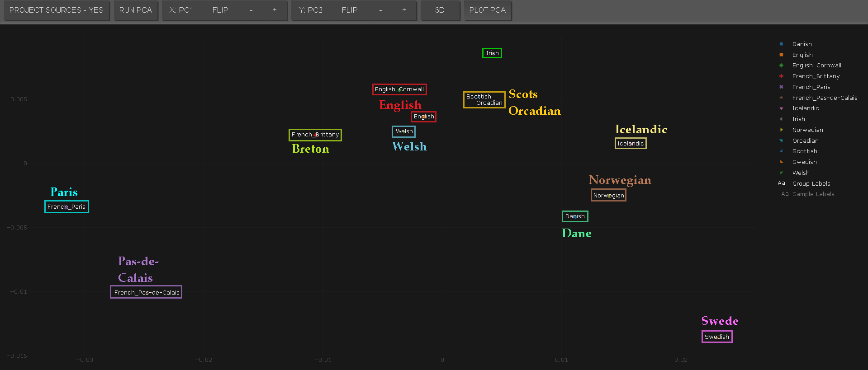Click the Swedish legend text
This screenshot has height=370, width=868.
pos(805,162)
